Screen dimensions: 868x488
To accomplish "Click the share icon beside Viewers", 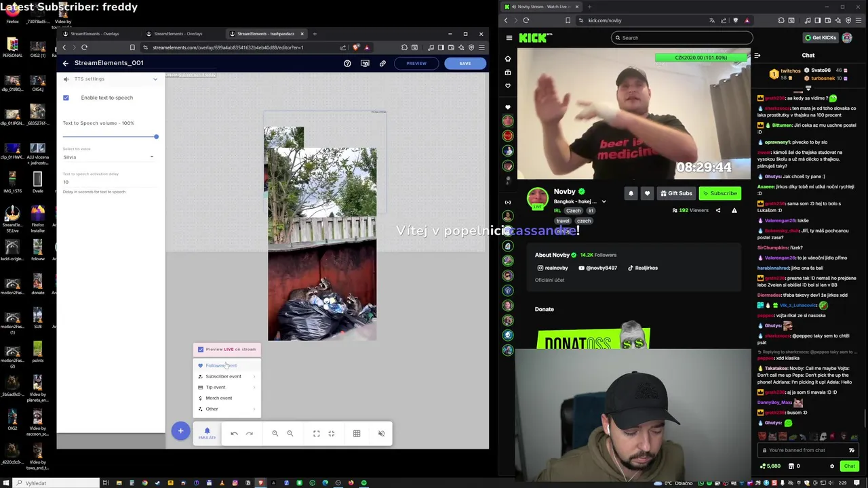I will click(718, 211).
